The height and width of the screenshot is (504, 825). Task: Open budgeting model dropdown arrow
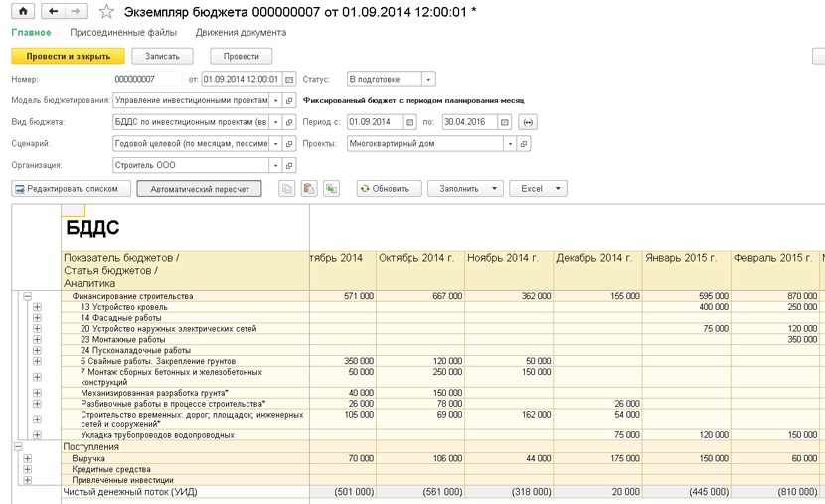click(275, 100)
